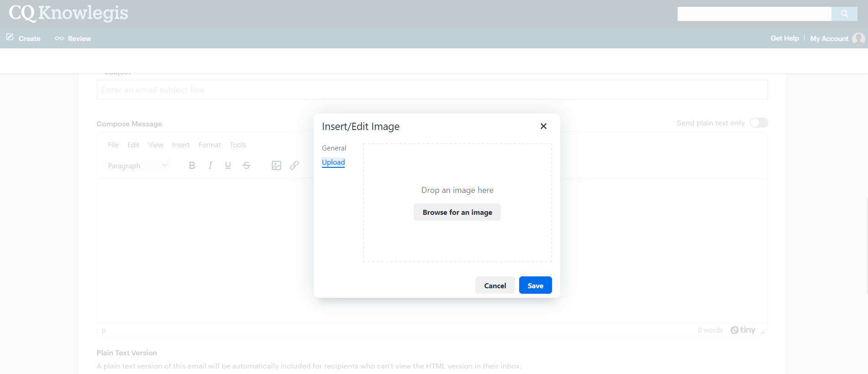
Task: Open the File menu in editor
Action: (113, 145)
